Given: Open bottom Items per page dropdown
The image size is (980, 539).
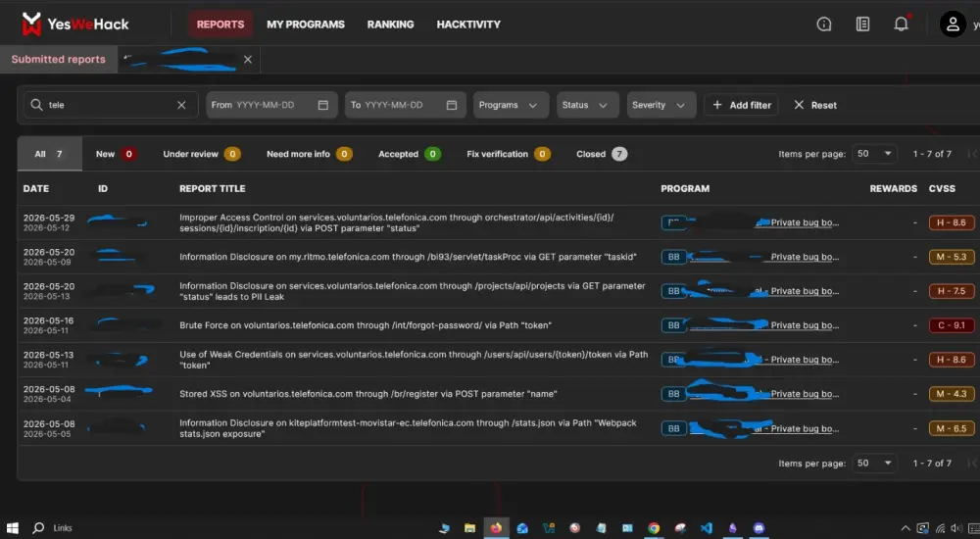Looking at the screenshot, I should click(874, 464).
